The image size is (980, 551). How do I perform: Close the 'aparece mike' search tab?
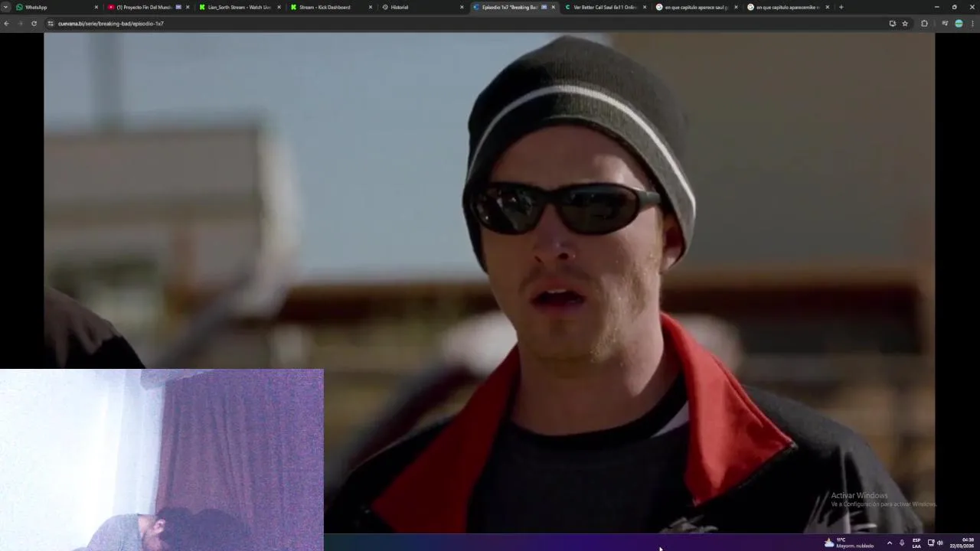click(x=827, y=7)
